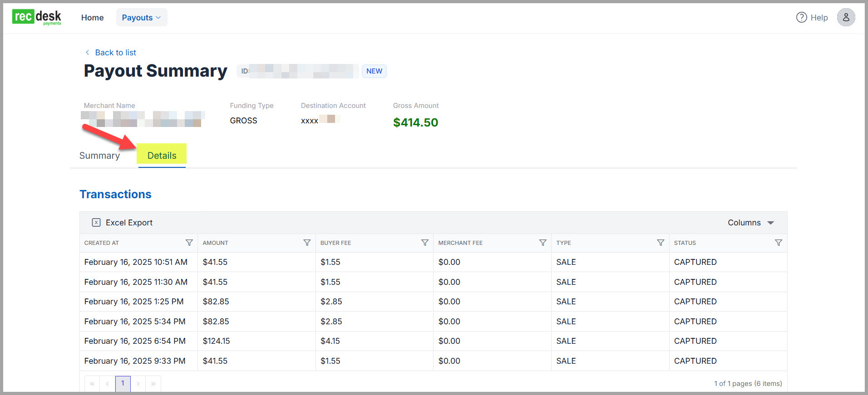Expand the Payouts dropdown menu
Screen dimensions: 868x395
point(141,17)
